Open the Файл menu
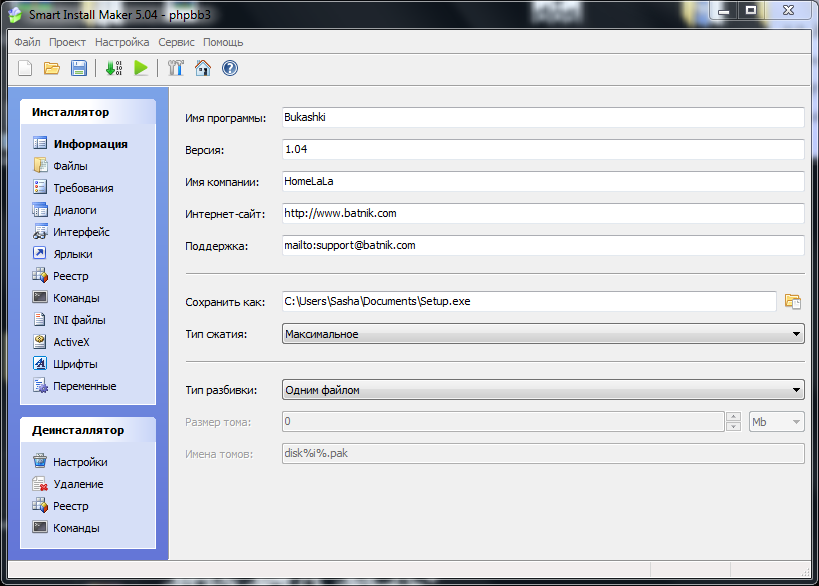Image resolution: width=819 pixels, height=586 pixels. [27, 42]
